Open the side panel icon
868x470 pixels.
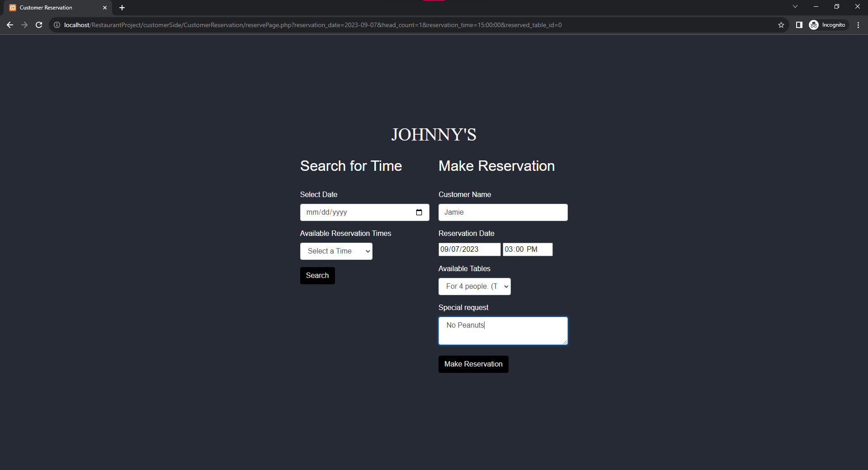[799, 25]
